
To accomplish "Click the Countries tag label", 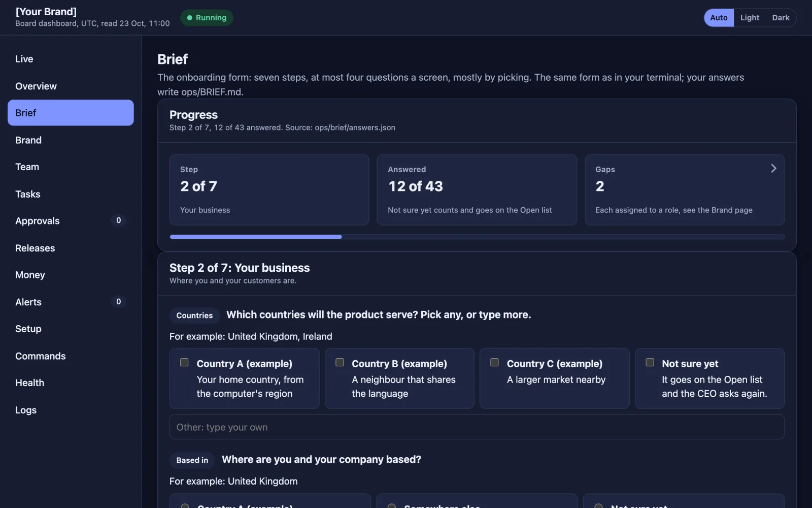I will tap(194, 315).
